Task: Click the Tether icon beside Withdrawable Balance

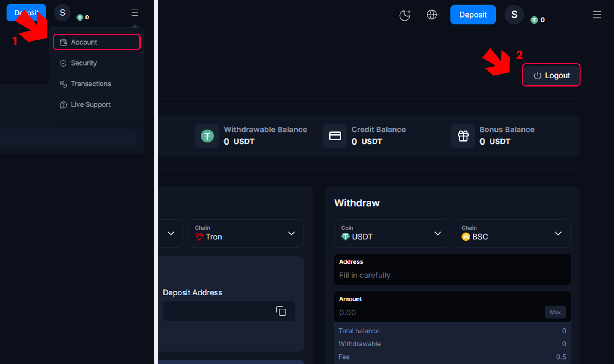Action: click(x=207, y=136)
